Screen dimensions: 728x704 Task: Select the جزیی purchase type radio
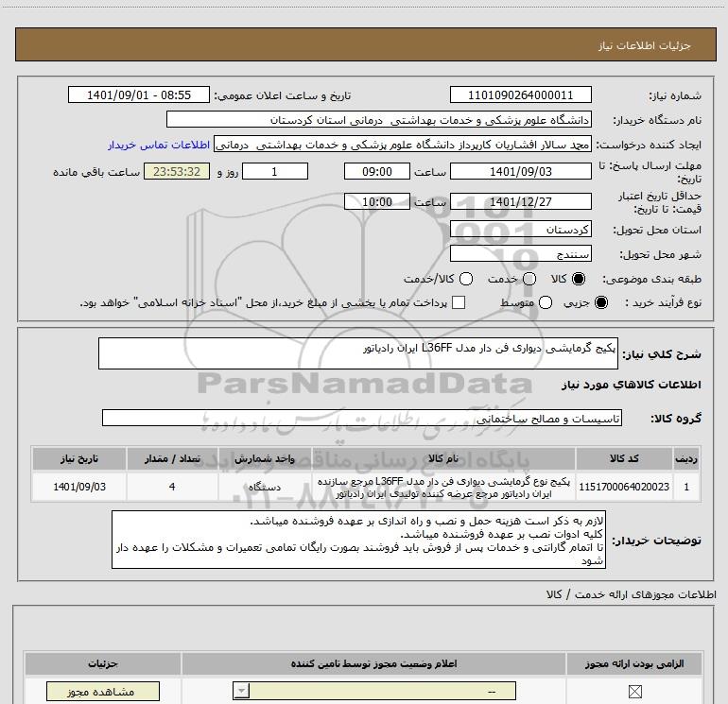(600, 302)
